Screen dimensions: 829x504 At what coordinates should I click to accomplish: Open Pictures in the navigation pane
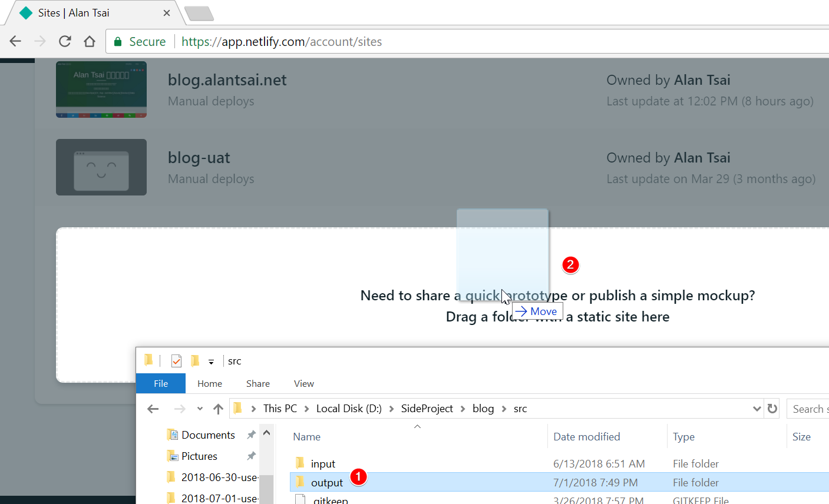(x=199, y=456)
